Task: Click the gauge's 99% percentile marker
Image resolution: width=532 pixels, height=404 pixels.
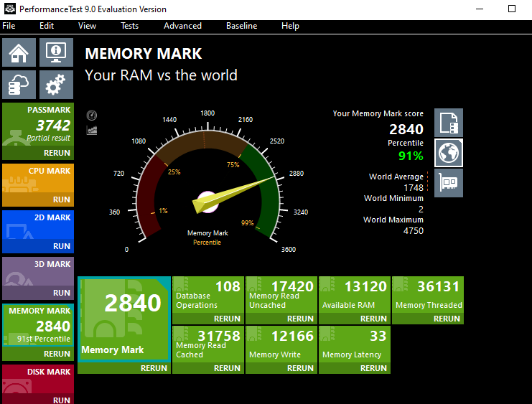Action: click(x=248, y=223)
